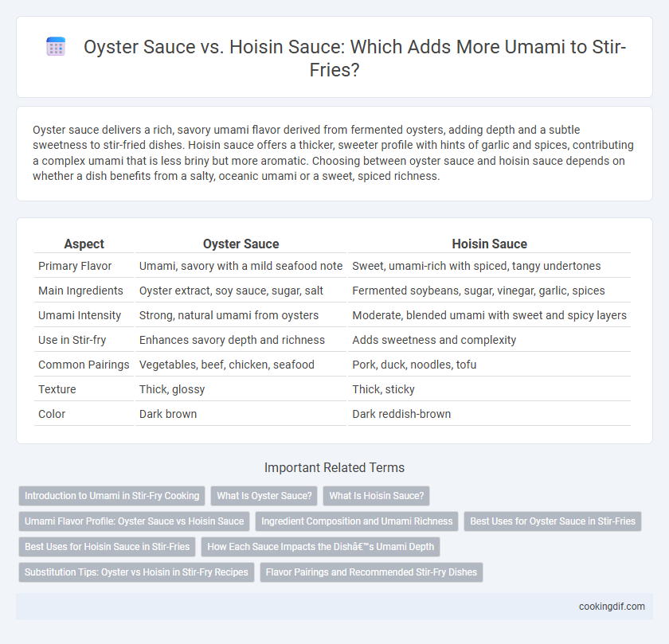Click the Oyster Sauce column header
The height and width of the screenshot is (644, 669).
point(241,244)
